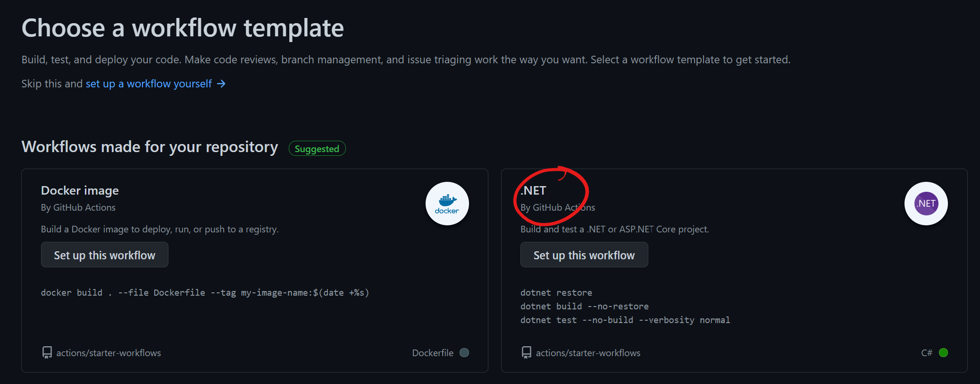
Task: Click the 'Docker image' card title
Action: pyautogui.click(x=80, y=190)
